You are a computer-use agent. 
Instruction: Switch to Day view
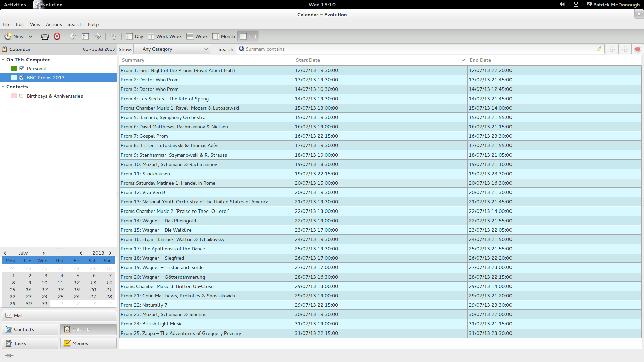[135, 36]
